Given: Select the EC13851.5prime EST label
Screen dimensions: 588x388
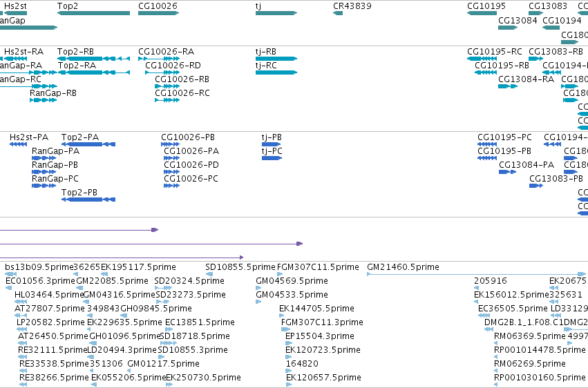Looking at the screenshot, I should click(200, 323).
